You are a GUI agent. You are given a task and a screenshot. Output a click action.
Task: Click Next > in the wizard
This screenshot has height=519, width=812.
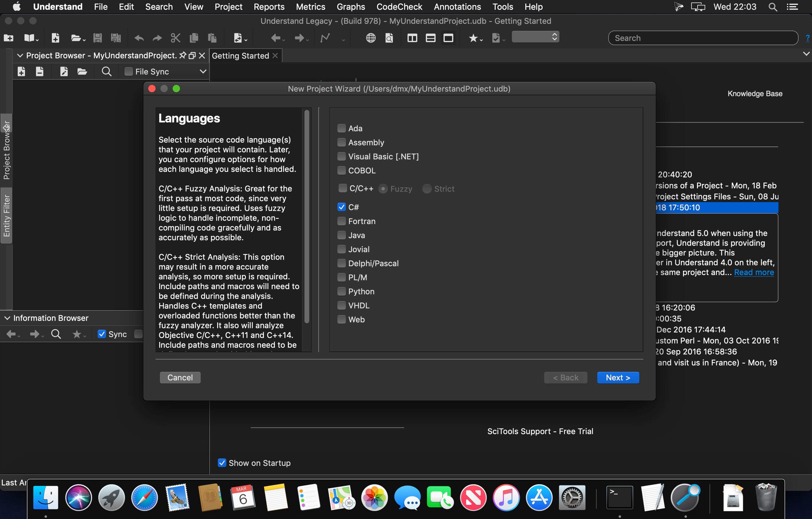coord(618,378)
